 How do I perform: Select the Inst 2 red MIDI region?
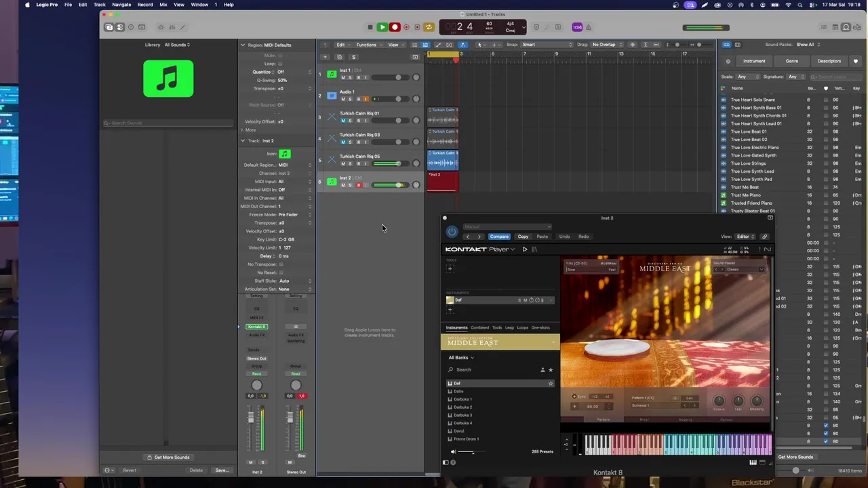[442, 181]
